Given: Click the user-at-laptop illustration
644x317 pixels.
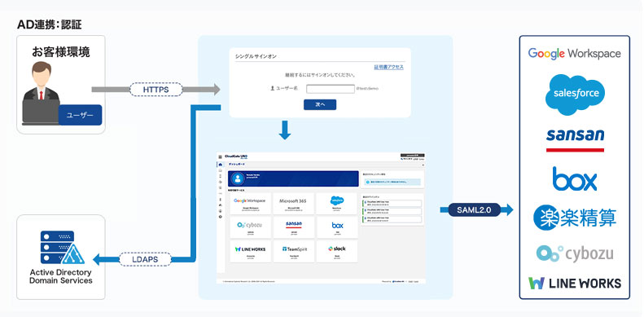Looking at the screenshot, I should click(x=41, y=93).
